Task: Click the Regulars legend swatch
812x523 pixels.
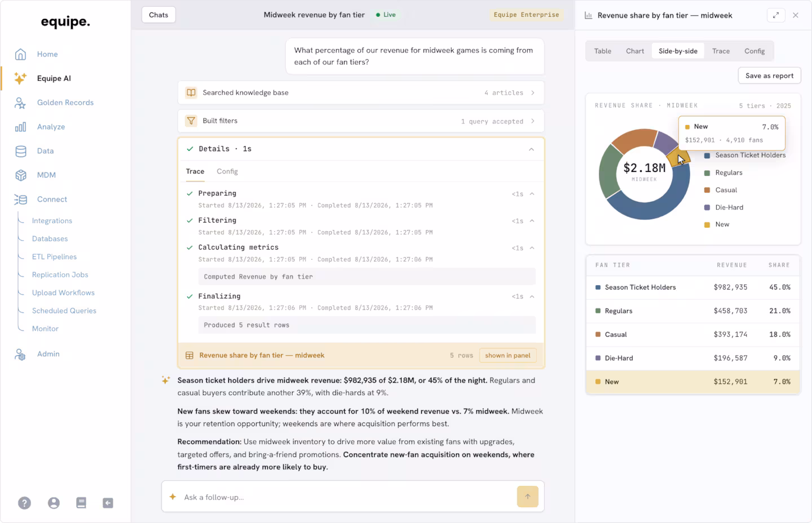Action: pyautogui.click(x=707, y=173)
